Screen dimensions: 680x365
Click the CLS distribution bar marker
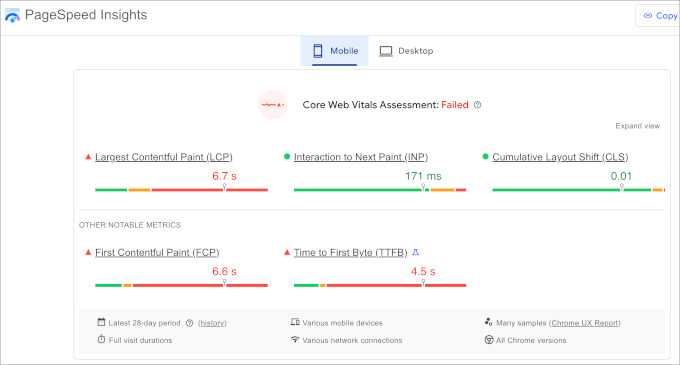(621, 187)
